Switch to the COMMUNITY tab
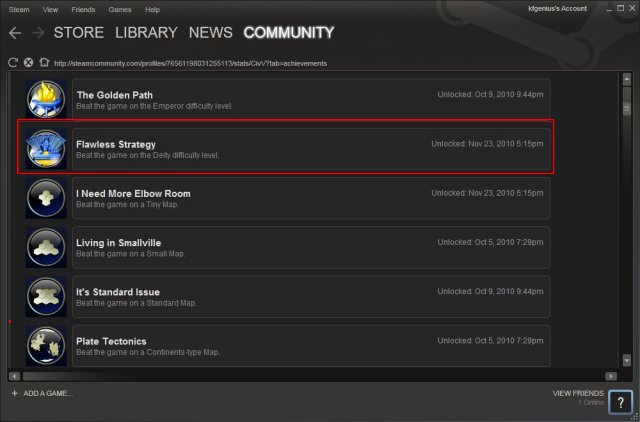Image resolution: width=640 pixels, height=422 pixels. [289, 33]
